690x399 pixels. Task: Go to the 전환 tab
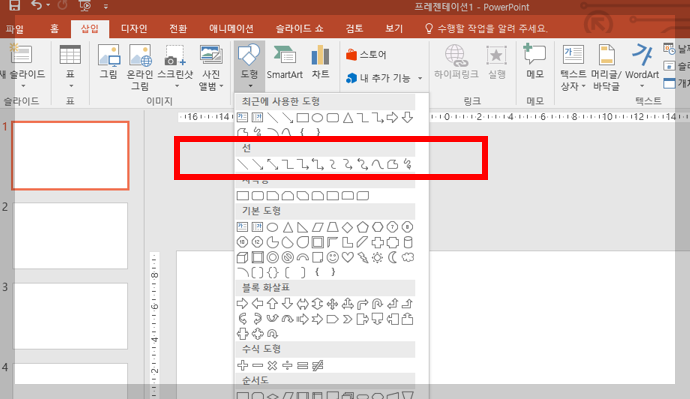tap(178, 29)
